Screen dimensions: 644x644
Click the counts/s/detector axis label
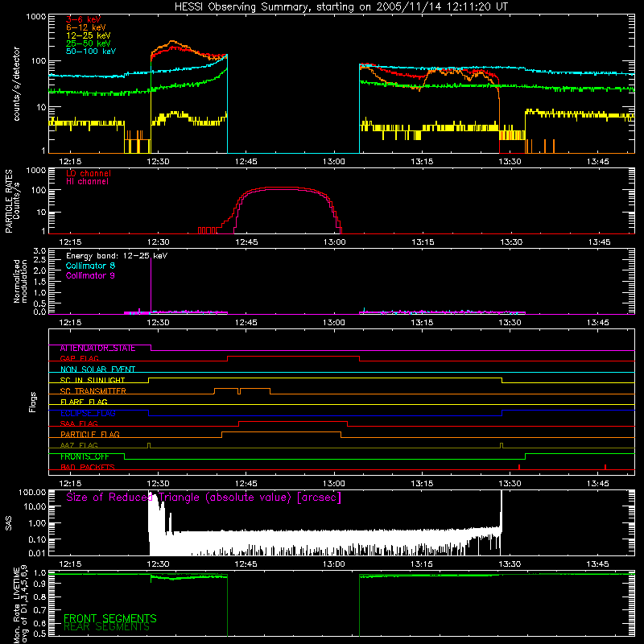(x=16, y=84)
